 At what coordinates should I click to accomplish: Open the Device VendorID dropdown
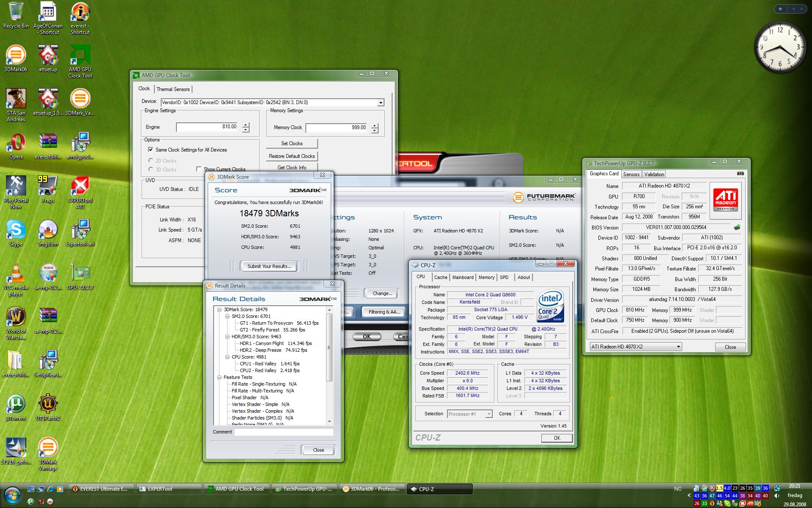point(380,103)
